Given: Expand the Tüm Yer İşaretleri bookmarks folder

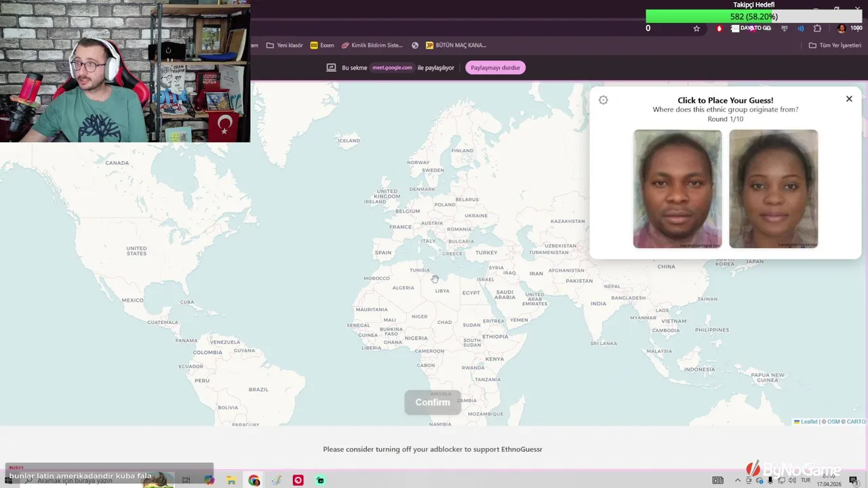Looking at the screenshot, I should (x=835, y=45).
